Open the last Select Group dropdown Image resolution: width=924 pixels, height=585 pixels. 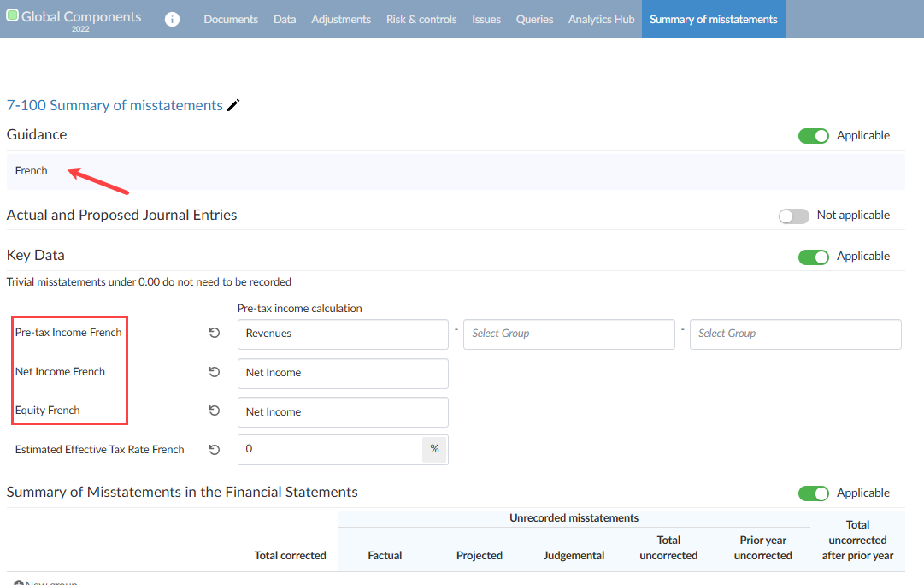(x=795, y=334)
